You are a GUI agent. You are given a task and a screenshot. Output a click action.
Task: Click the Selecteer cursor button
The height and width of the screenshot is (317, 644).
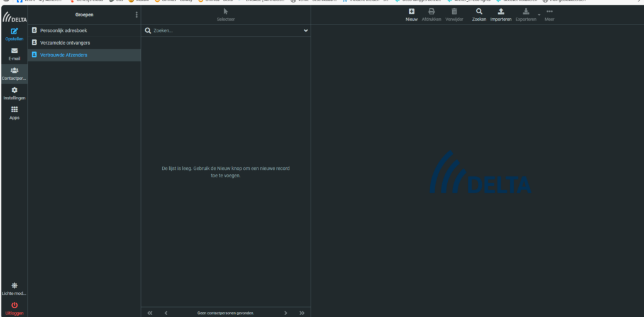coord(225,14)
